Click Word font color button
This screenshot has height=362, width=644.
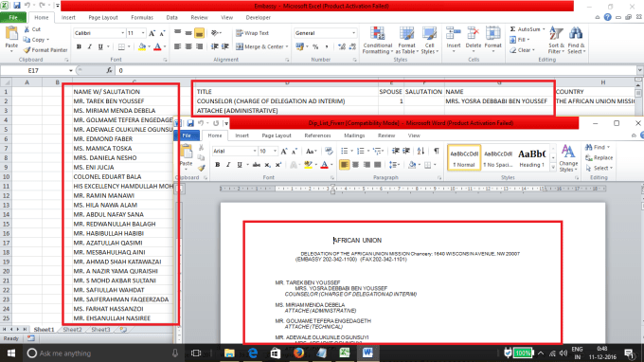point(325,165)
